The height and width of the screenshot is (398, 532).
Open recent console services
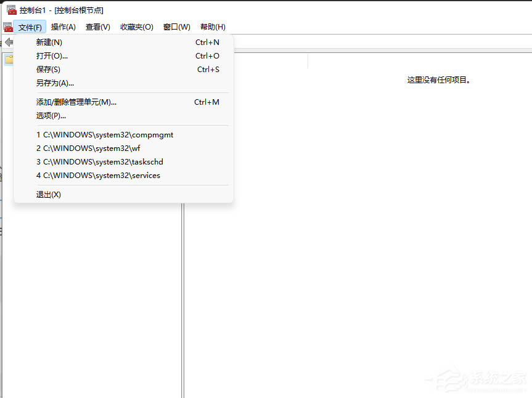(x=98, y=175)
